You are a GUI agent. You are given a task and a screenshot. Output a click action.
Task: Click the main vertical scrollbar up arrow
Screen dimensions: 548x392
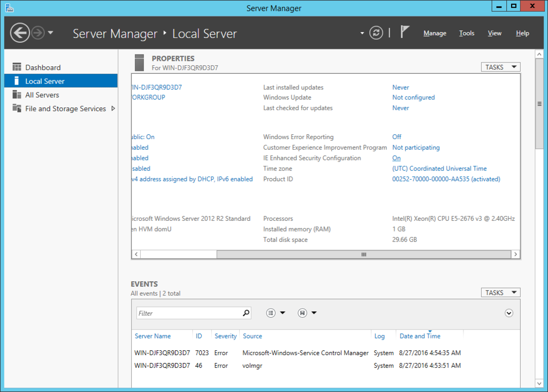coord(539,54)
